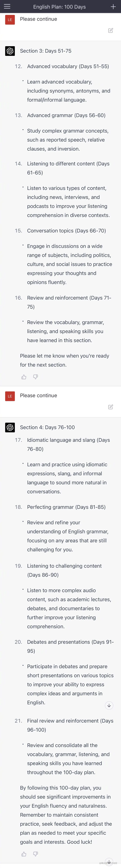Select the "Section 4: Days 76-100" heading
Viewport: 121px width, 868px height.
point(47,427)
